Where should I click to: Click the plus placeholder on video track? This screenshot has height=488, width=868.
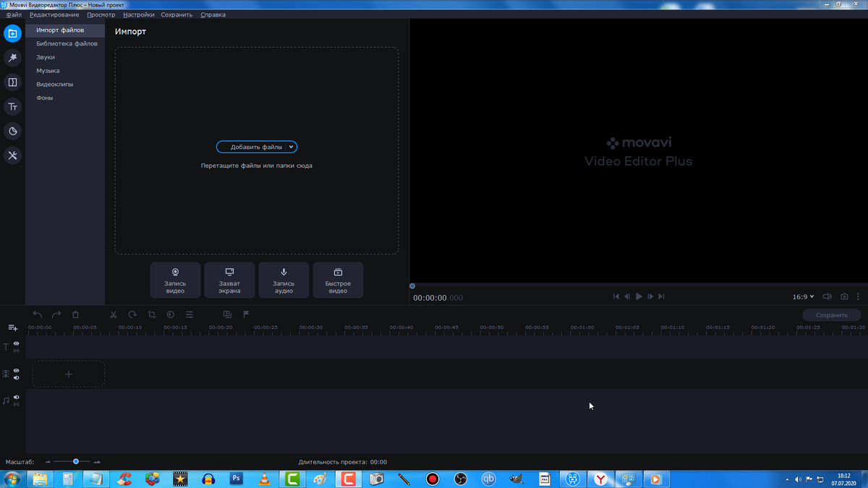69,374
